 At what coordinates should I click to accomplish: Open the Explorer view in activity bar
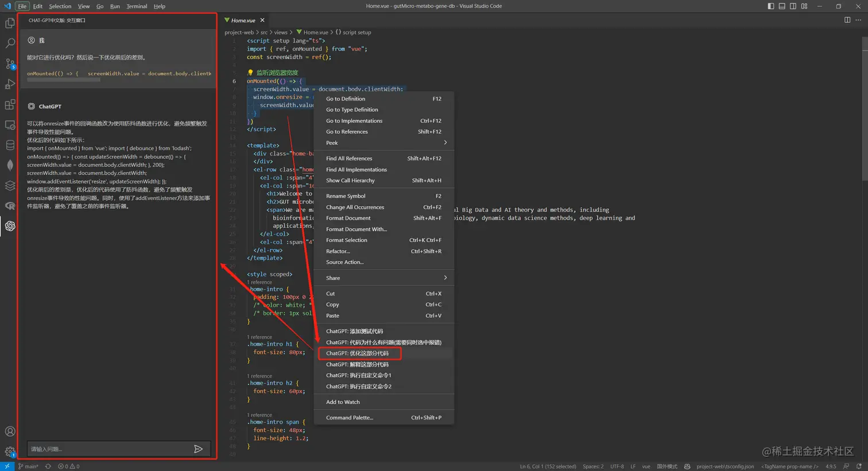tap(10, 24)
